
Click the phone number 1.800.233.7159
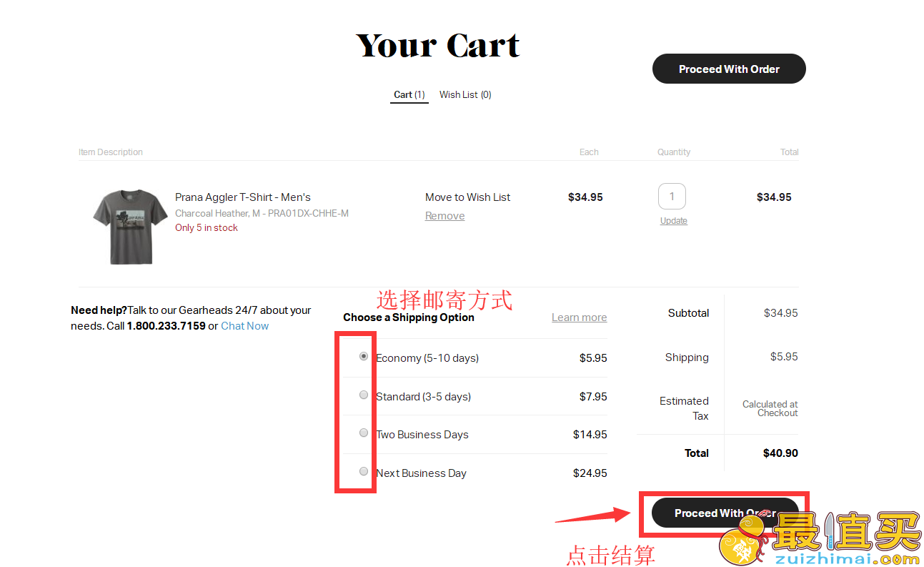point(166,326)
